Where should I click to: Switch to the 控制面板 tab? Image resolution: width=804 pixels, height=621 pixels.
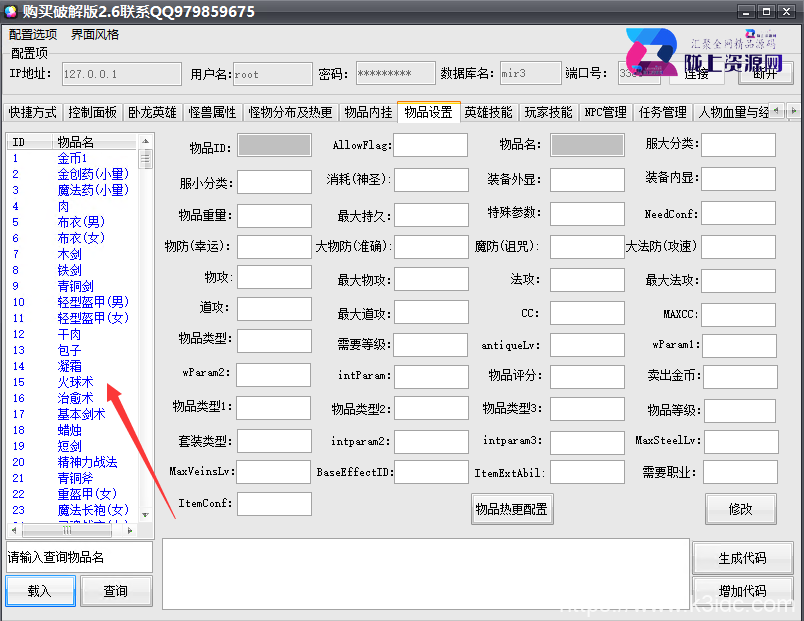[93, 112]
